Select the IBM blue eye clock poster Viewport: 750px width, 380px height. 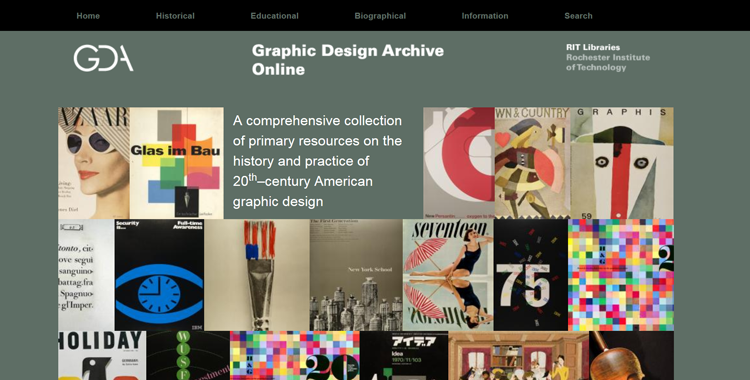[x=159, y=275]
